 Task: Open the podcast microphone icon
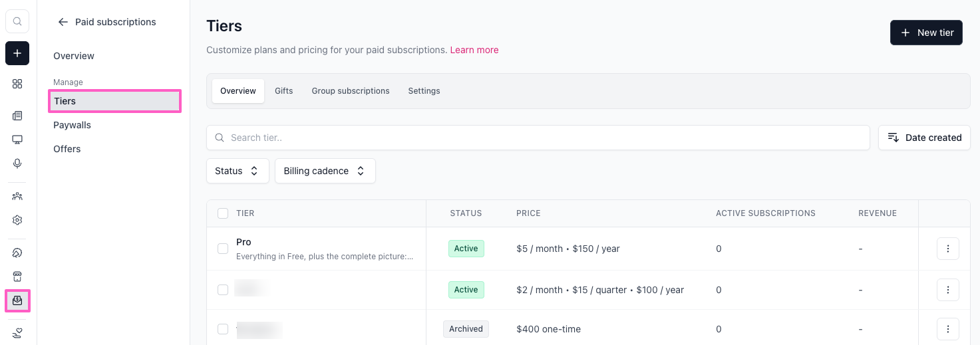point(17,164)
